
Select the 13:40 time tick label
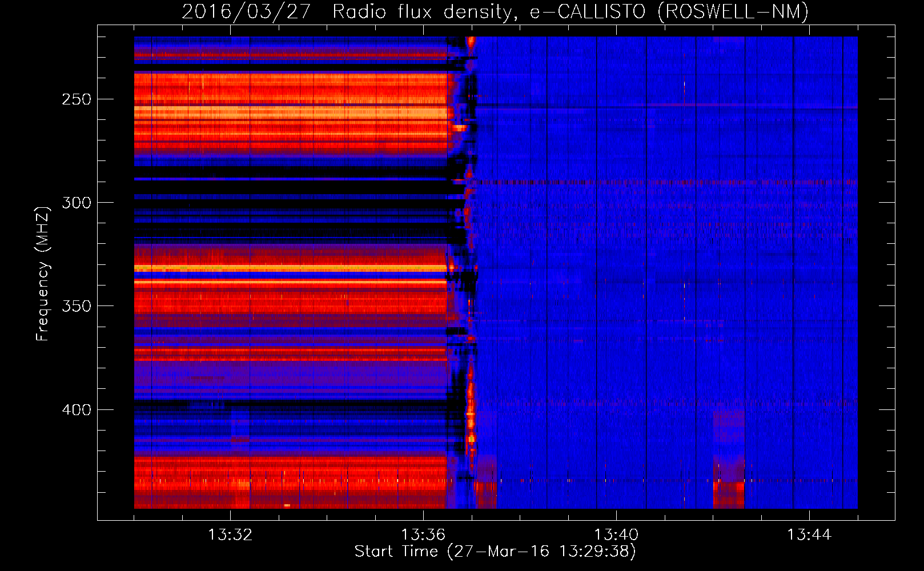click(616, 535)
